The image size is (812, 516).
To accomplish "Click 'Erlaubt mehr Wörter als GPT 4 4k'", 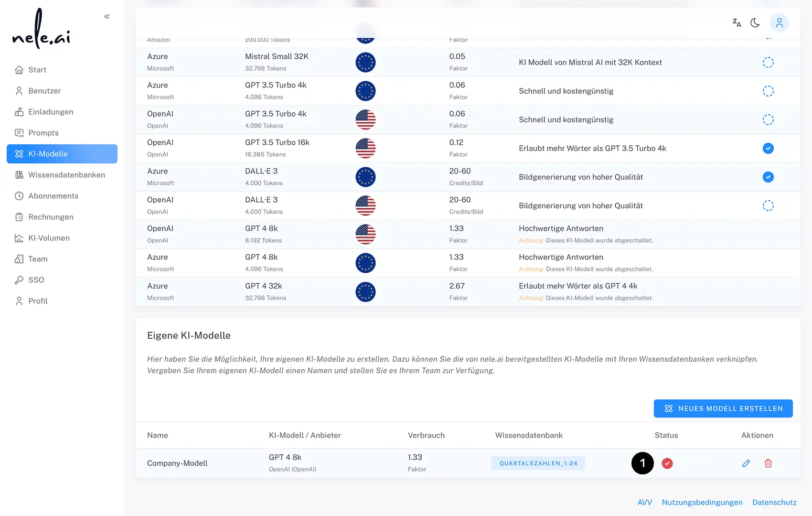I will (x=578, y=286).
